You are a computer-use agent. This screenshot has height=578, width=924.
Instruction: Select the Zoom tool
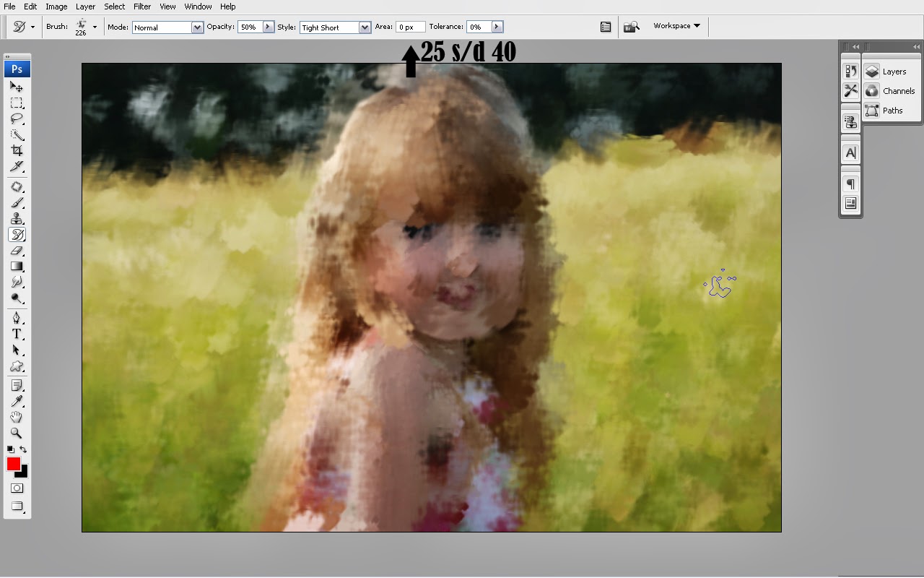(17, 433)
